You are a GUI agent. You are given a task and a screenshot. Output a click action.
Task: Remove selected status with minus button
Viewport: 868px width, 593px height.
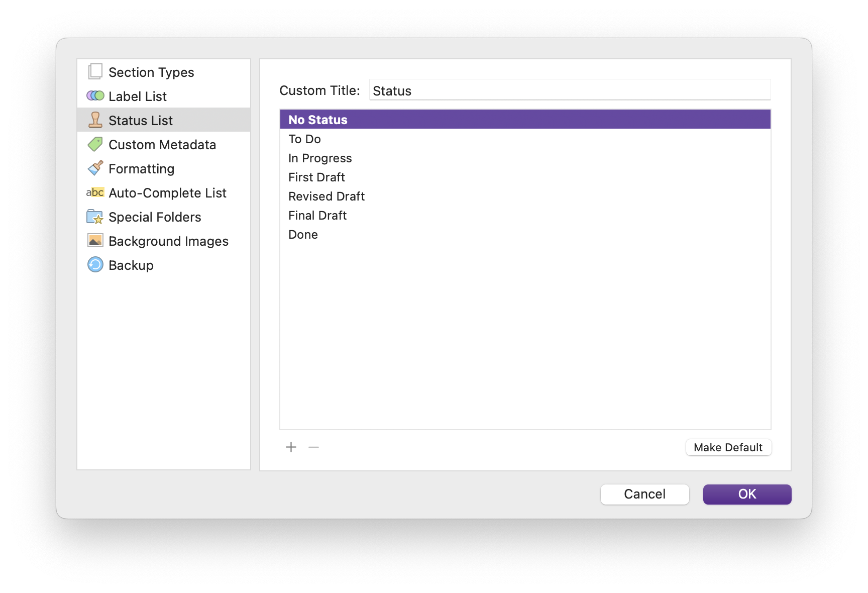(314, 447)
